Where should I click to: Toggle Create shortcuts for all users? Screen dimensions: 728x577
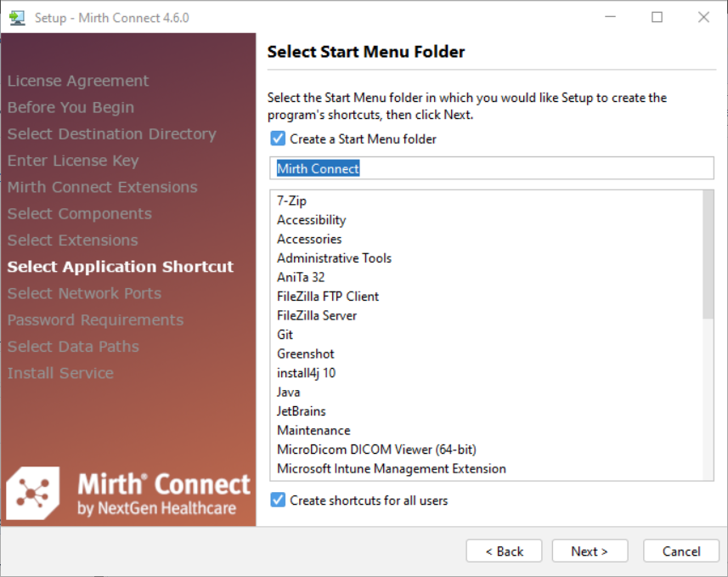pyautogui.click(x=278, y=501)
